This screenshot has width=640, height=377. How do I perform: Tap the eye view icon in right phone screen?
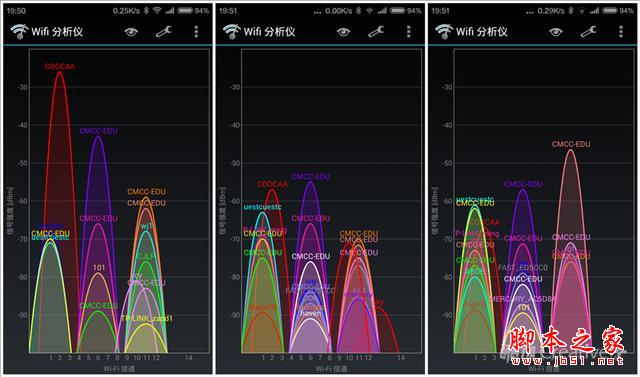pyautogui.click(x=556, y=31)
